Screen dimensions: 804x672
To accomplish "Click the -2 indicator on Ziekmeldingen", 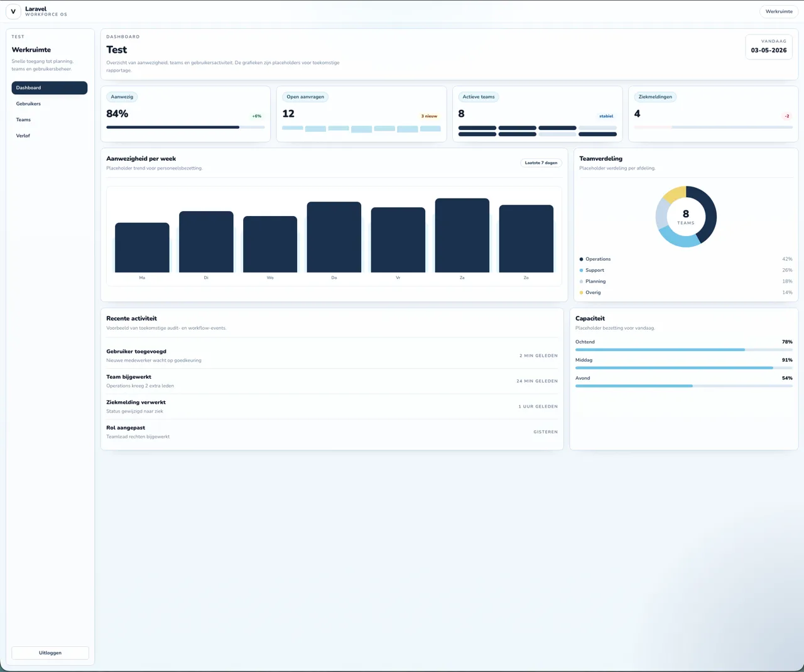I will 787,116.
